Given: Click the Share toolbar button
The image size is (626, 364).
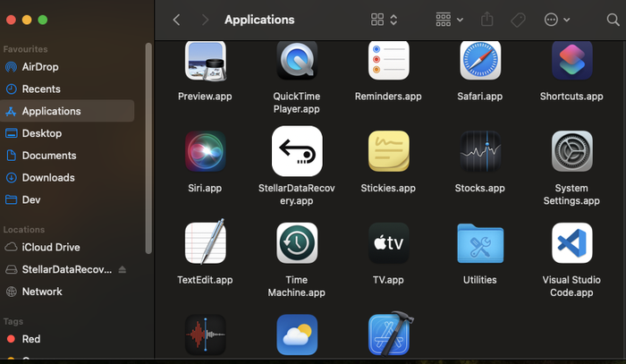Looking at the screenshot, I should click(487, 19).
